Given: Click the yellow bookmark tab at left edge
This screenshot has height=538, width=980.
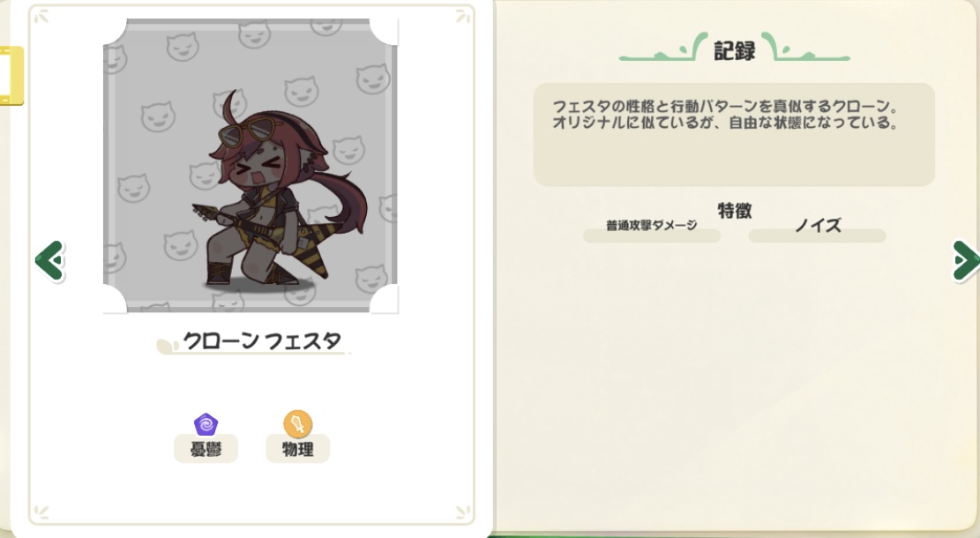Looking at the screenshot, I should coord(11,75).
